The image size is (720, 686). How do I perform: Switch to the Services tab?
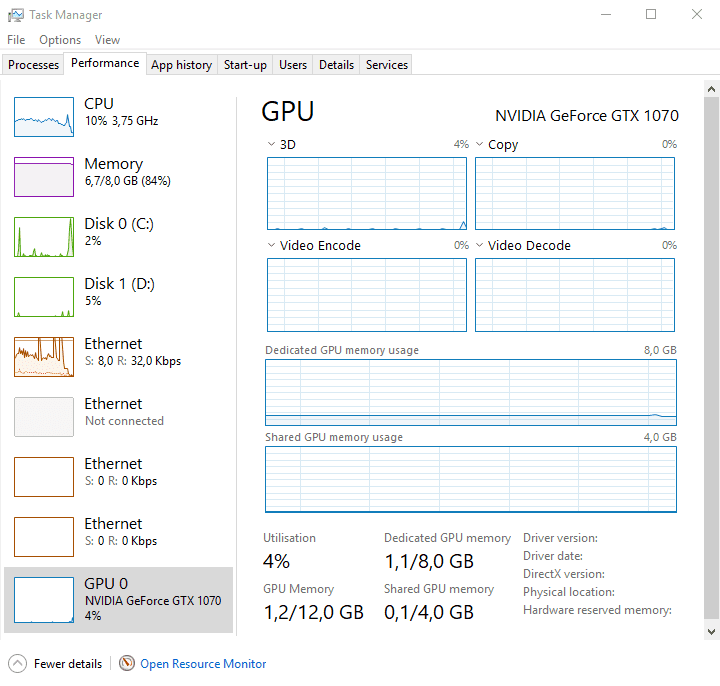pos(387,65)
